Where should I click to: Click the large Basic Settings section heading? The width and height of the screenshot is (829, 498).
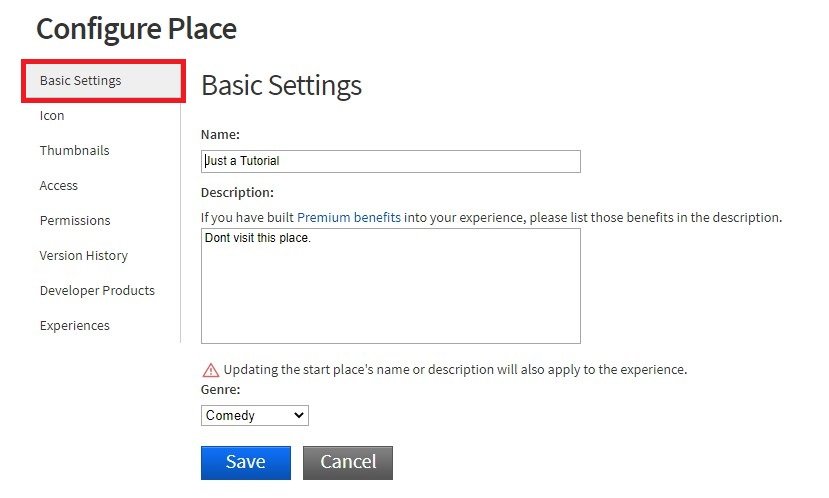point(281,86)
